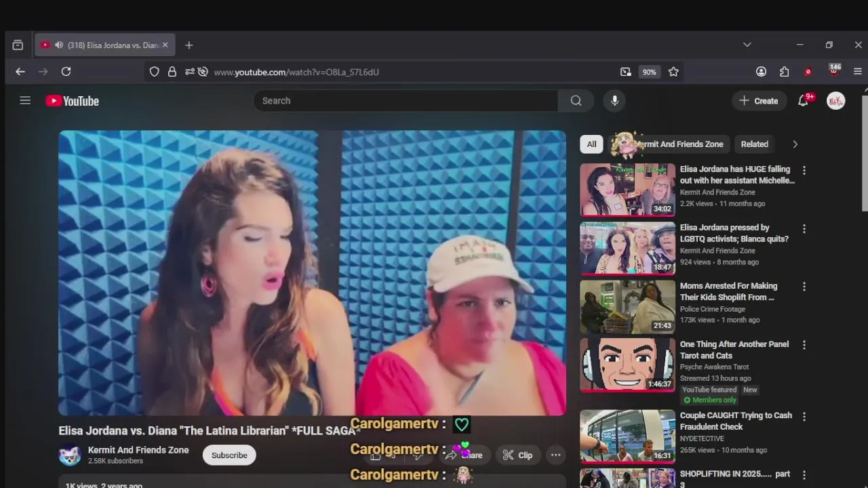Open Psyche Awakens Tarot channel name
868x488 pixels.
[x=715, y=367]
